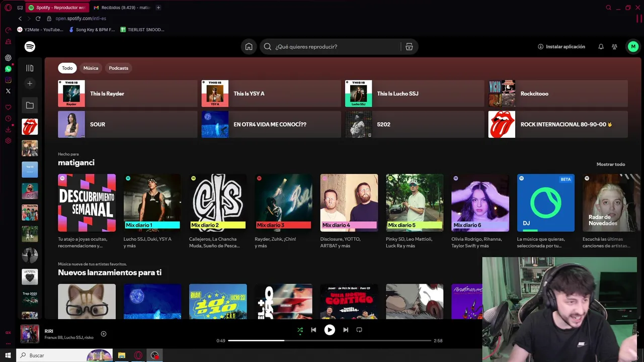The width and height of the screenshot is (644, 362).
Task: Click the Windows Buscar search box
Action: tap(64, 355)
